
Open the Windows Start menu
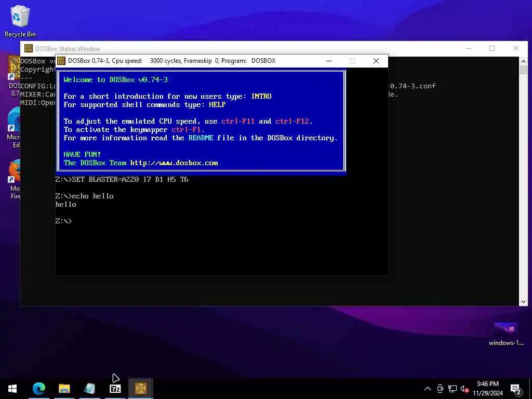(x=12, y=389)
